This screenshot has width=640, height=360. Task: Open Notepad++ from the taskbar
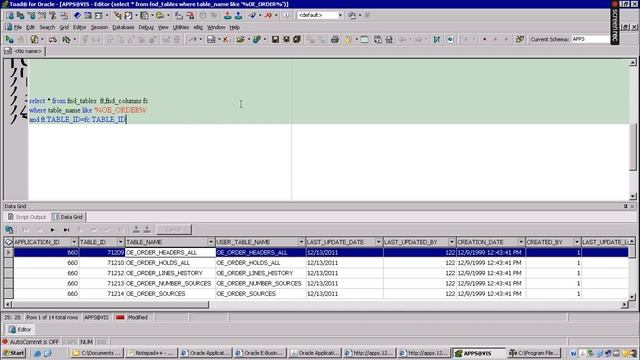(x=151, y=353)
